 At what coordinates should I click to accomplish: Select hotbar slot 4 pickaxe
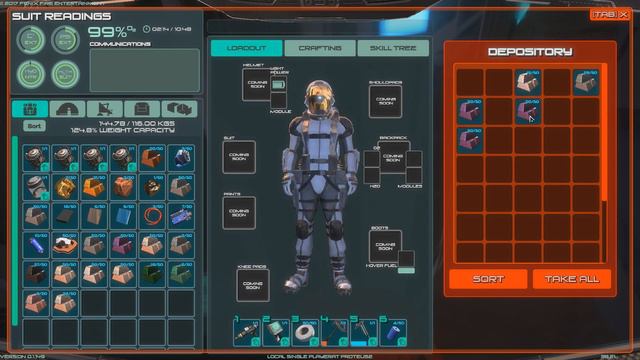tap(335, 333)
